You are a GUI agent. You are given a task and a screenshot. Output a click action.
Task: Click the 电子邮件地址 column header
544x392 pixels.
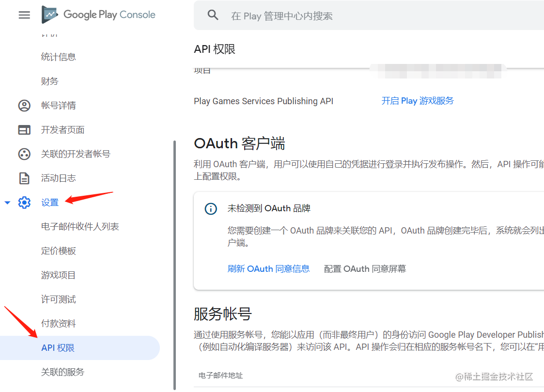[221, 376]
